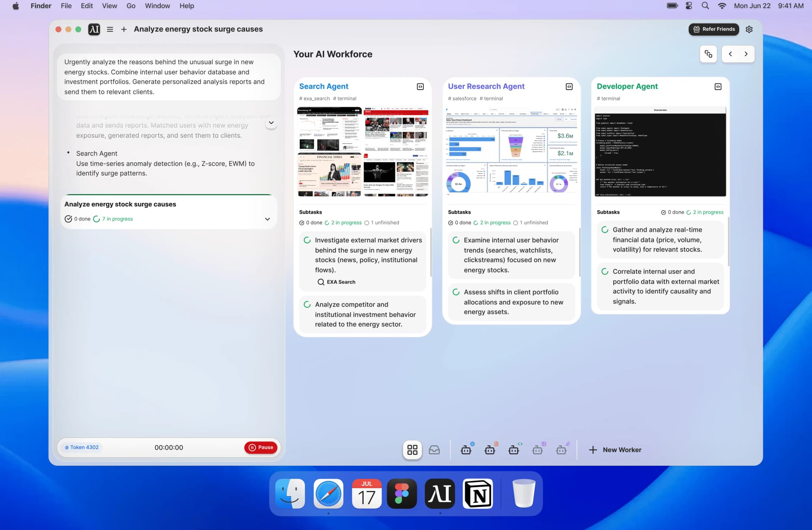
Task: Open the User Research Agent dashboard thumbnail
Action: pyautogui.click(x=511, y=151)
